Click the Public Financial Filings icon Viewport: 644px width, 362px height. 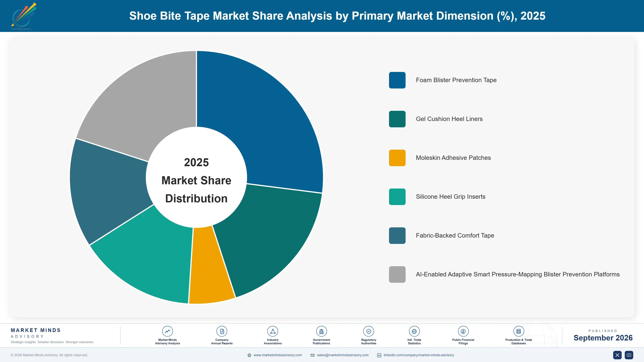[463, 331]
